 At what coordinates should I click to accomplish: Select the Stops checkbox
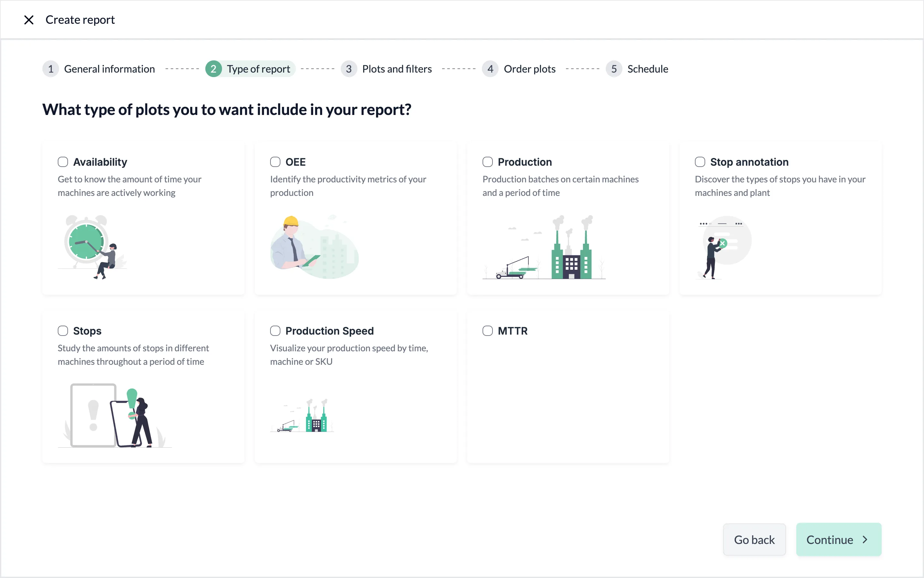click(63, 331)
